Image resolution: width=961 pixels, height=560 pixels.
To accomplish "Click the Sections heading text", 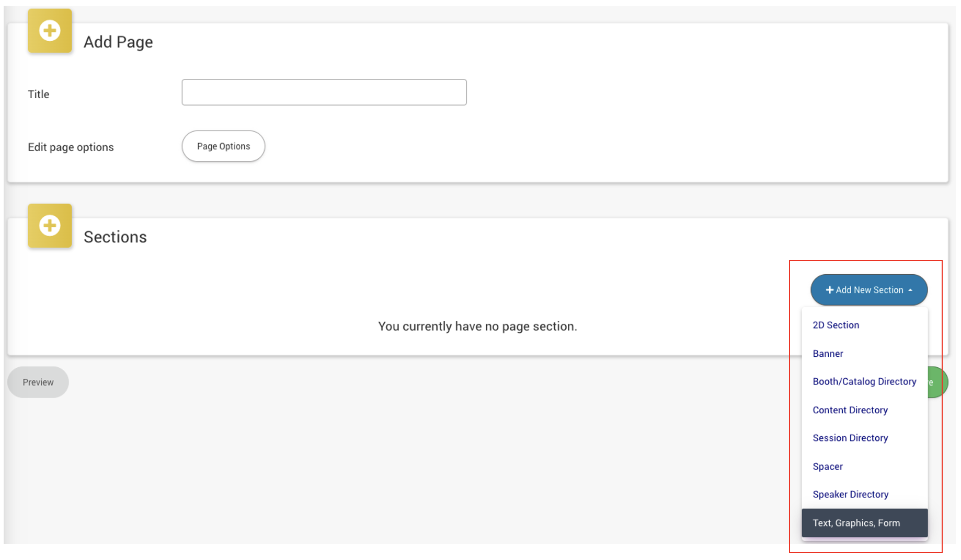I will click(115, 237).
